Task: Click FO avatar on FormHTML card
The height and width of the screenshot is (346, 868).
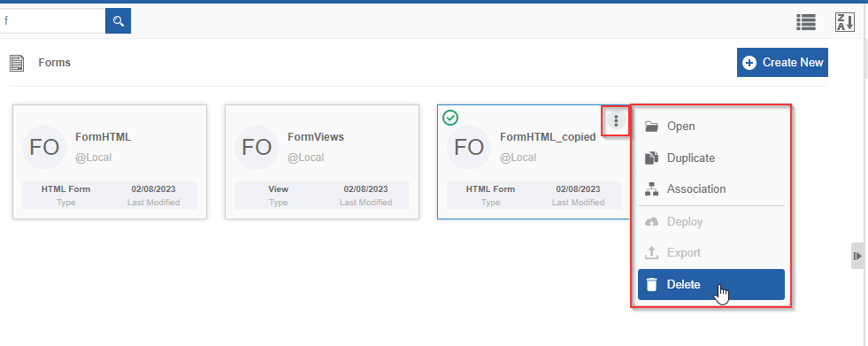Action: coord(44,147)
